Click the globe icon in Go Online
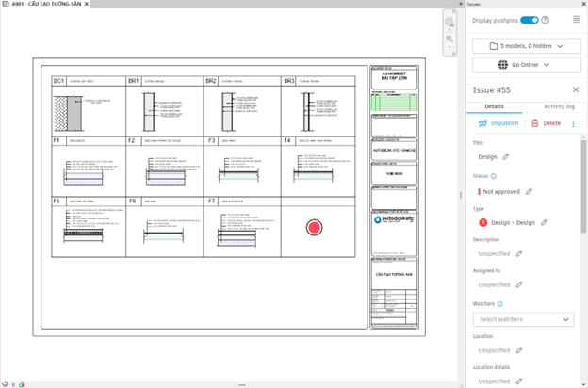 503,65
